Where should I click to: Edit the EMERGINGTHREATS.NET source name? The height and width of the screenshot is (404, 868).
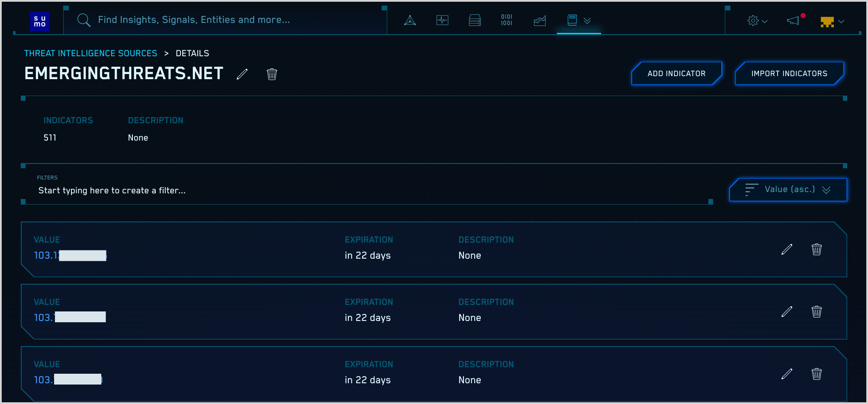242,74
